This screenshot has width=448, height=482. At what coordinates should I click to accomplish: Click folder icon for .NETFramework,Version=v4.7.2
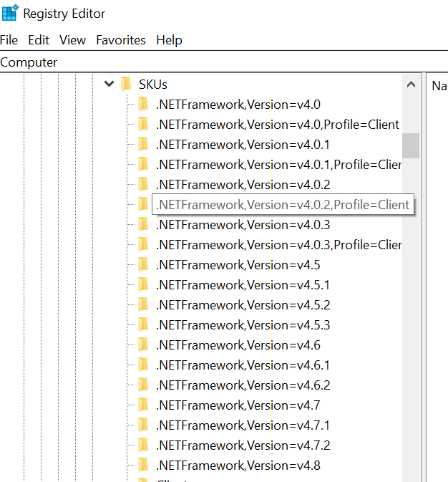click(x=144, y=445)
